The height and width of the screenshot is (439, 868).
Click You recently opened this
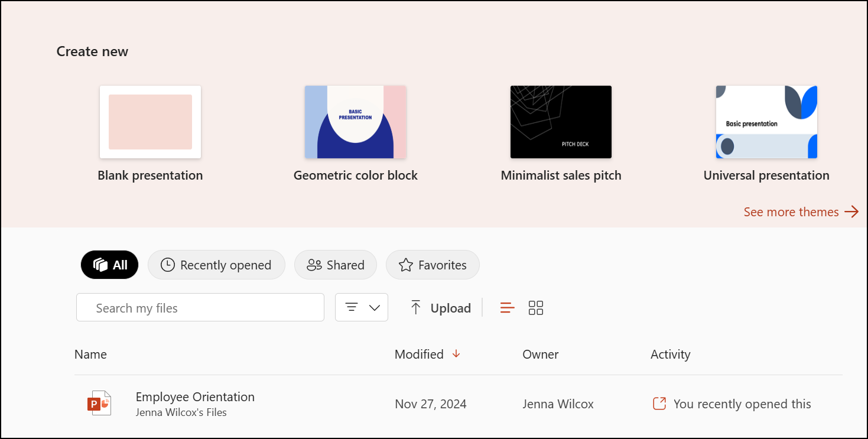pos(742,404)
